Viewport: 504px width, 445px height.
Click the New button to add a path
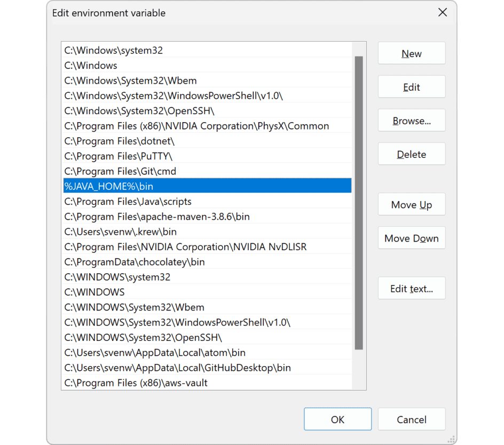411,53
